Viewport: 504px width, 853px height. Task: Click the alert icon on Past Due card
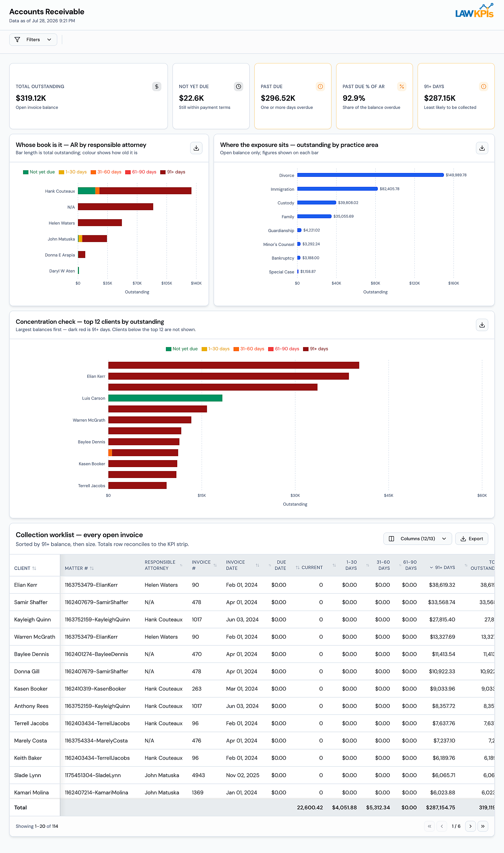(x=320, y=86)
